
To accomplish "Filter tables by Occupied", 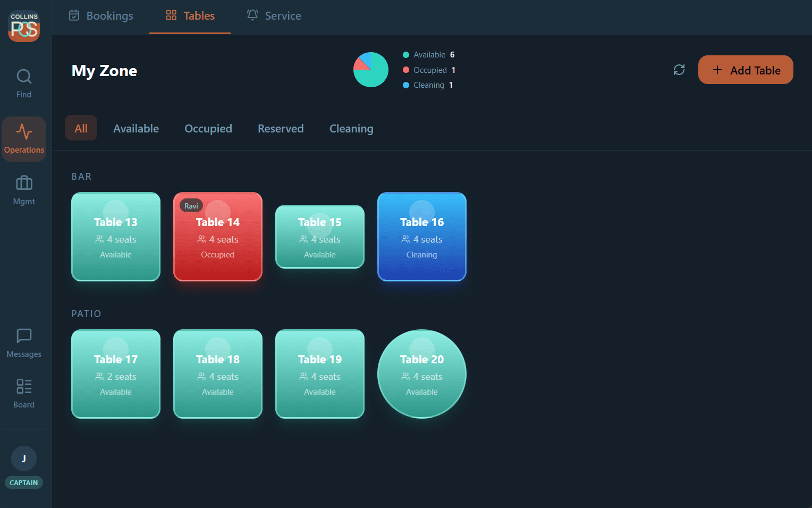I will tap(208, 128).
